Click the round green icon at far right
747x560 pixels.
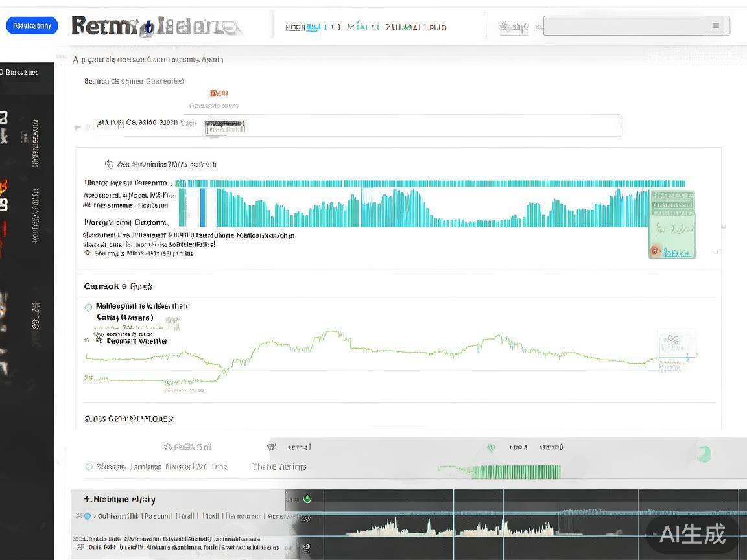coord(704,454)
